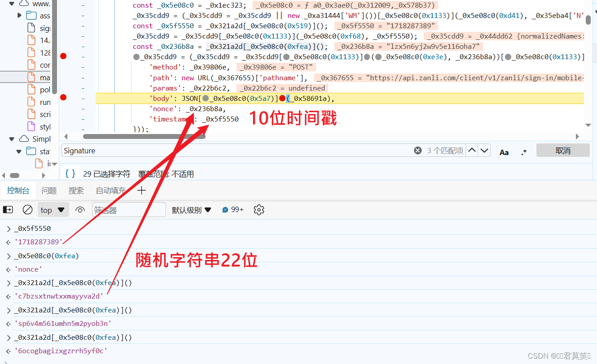
Task: Click breakpoint dot on _0x35cdd9 assignment line
Action: (x=63, y=56)
